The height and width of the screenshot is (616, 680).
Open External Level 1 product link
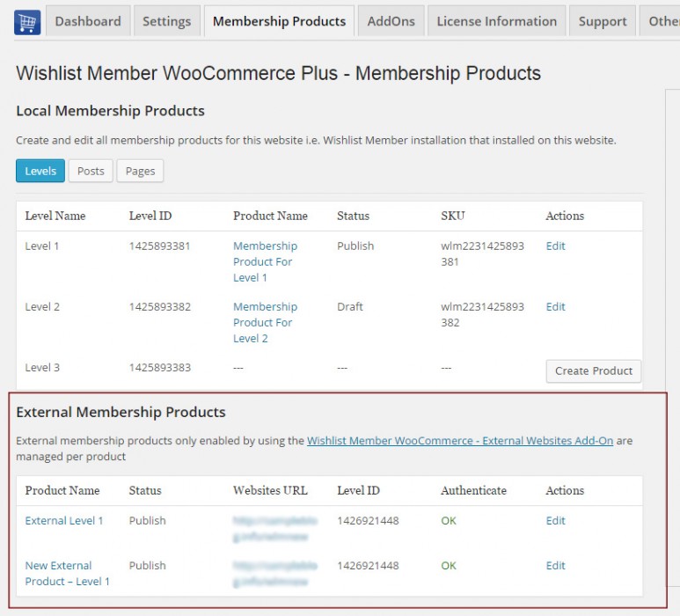tap(64, 521)
